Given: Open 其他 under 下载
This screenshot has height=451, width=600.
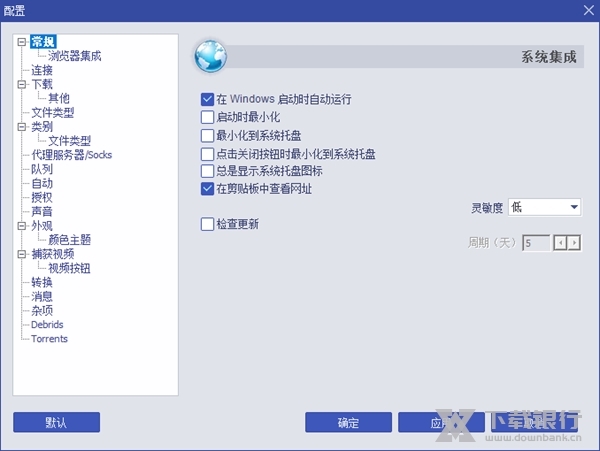Looking at the screenshot, I should click(59, 98).
